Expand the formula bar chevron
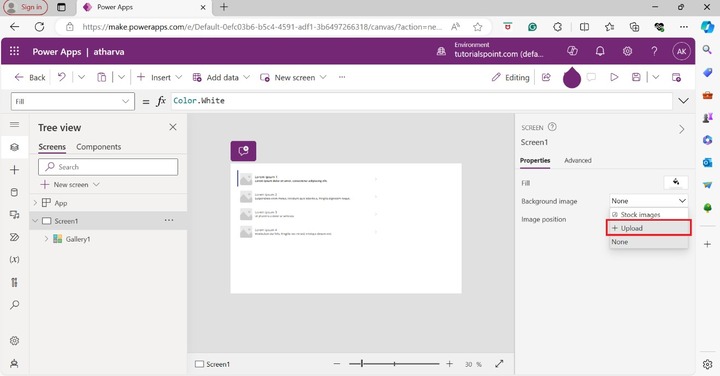The image size is (720, 376). (x=683, y=101)
